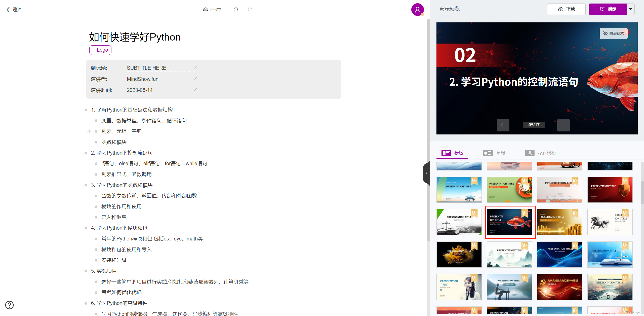The image size is (644, 316).
Task: Open the purple user avatar menu
Action: (417, 10)
